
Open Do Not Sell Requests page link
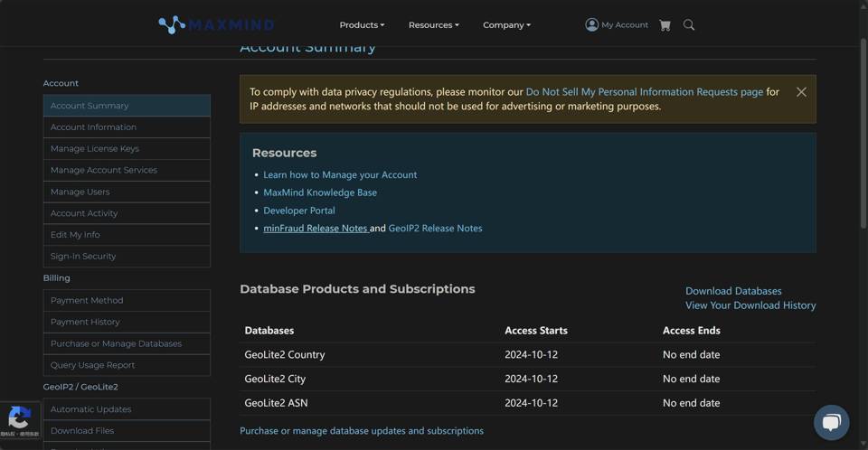click(644, 92)
